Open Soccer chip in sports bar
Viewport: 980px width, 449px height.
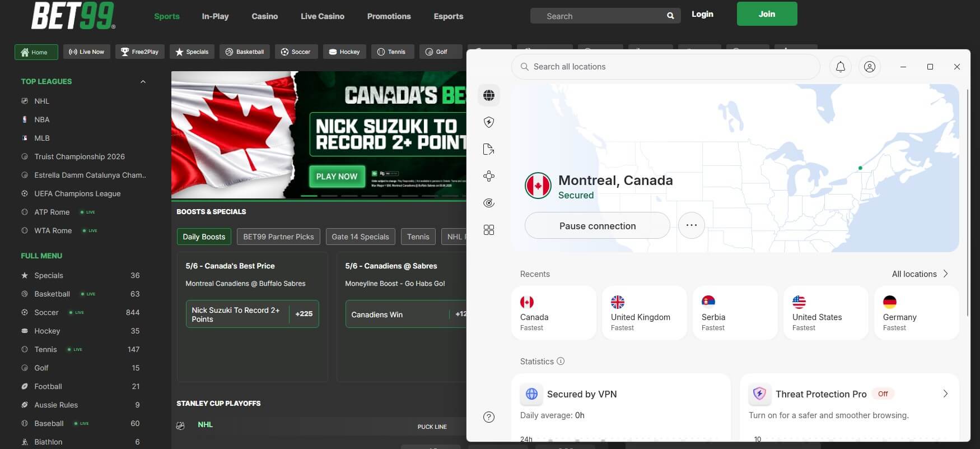pyautogui.click(x=296, y=52)
